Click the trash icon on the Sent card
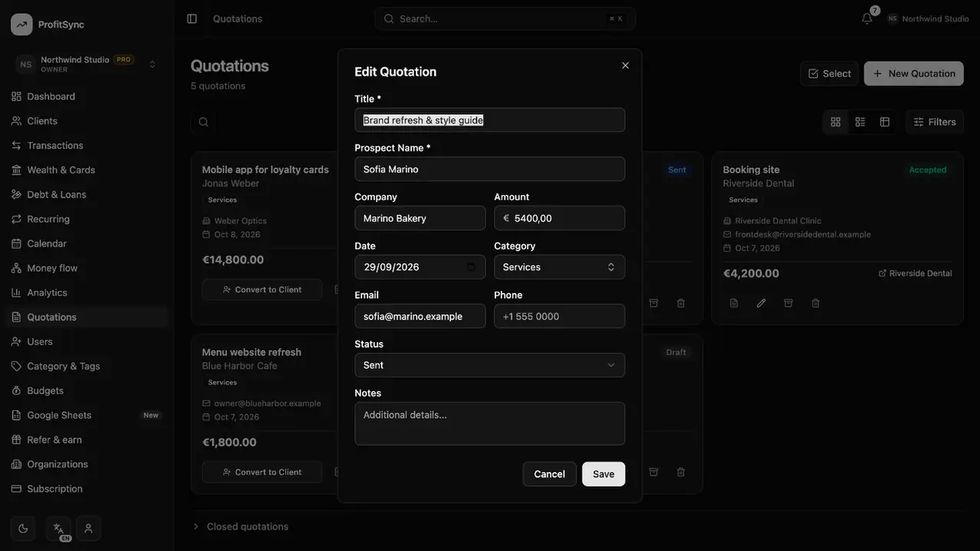 pos(681,303)
